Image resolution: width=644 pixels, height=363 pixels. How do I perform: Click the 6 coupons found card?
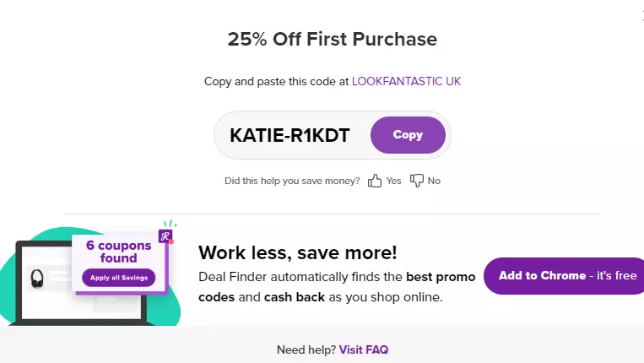[x=120, y=263]
